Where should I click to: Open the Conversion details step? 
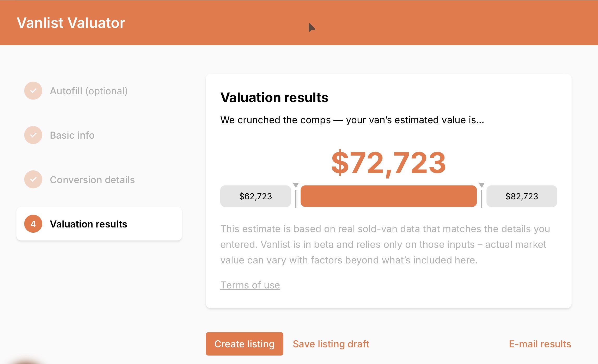click(x=92, y=180)
